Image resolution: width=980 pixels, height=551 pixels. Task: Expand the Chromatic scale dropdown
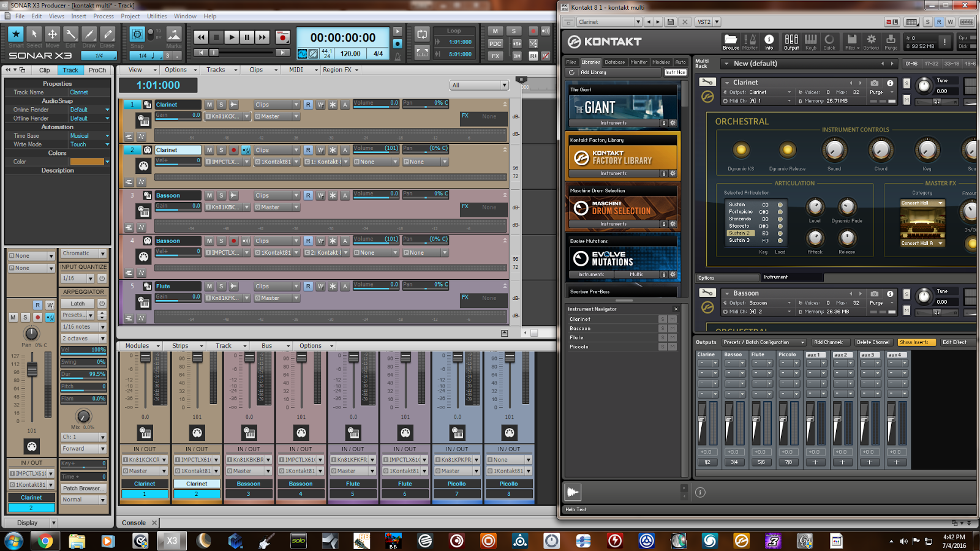coord(83,253)
